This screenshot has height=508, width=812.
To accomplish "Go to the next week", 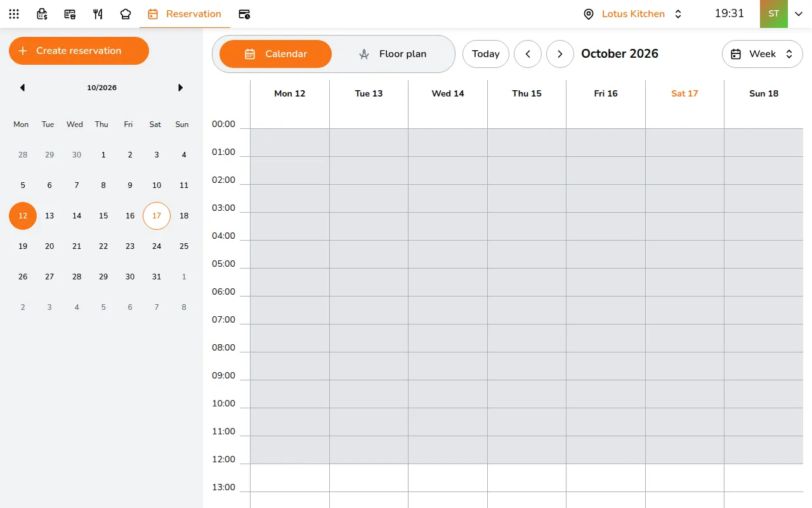I will (x=560, y=54).
